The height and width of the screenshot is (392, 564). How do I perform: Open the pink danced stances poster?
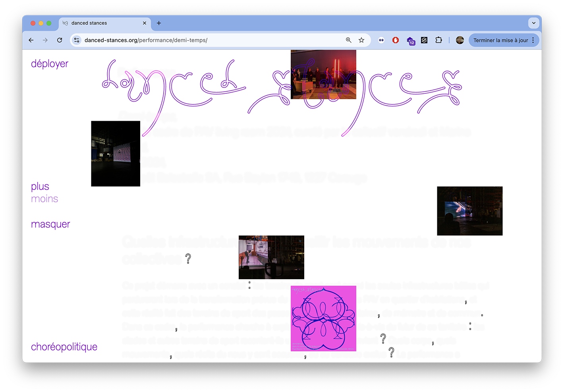click(323, 319)
